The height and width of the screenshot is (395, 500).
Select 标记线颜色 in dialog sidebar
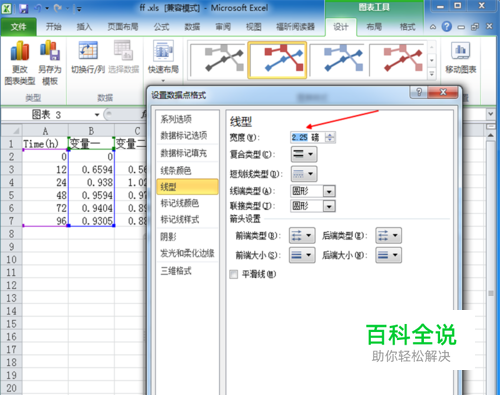coord(187,203)
